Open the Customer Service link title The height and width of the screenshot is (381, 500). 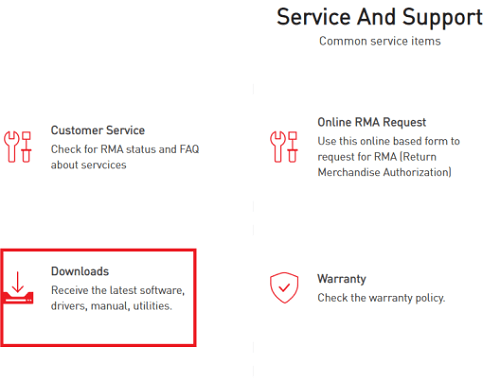pos(98,130)
